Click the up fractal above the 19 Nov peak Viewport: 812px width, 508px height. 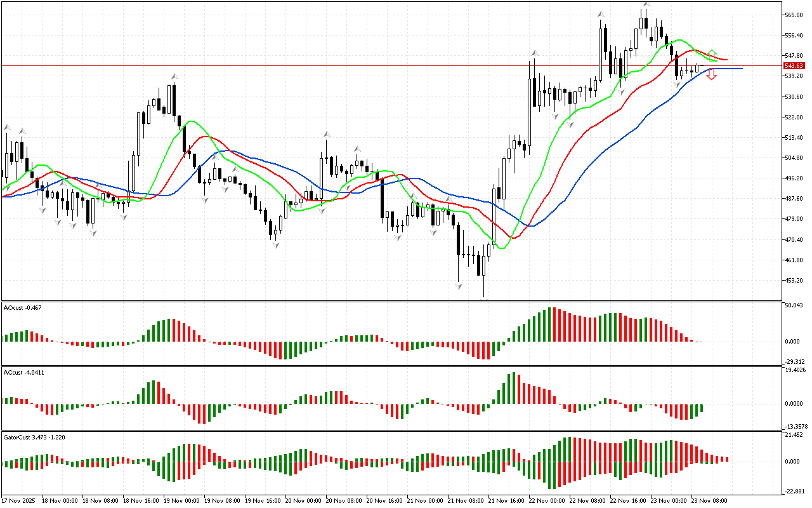pos(174,77)
